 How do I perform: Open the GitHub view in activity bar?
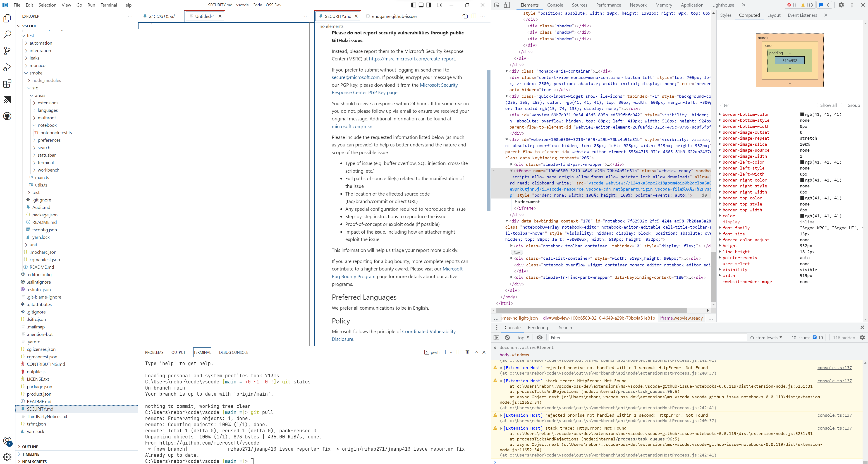pyautogui.click(x=7, y=116)
